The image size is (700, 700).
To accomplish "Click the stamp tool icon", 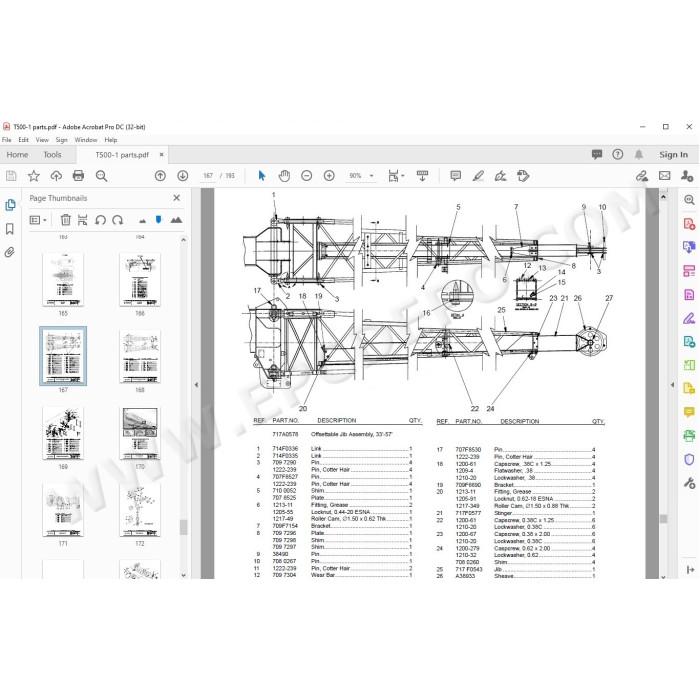I will (x=523, y=176).
